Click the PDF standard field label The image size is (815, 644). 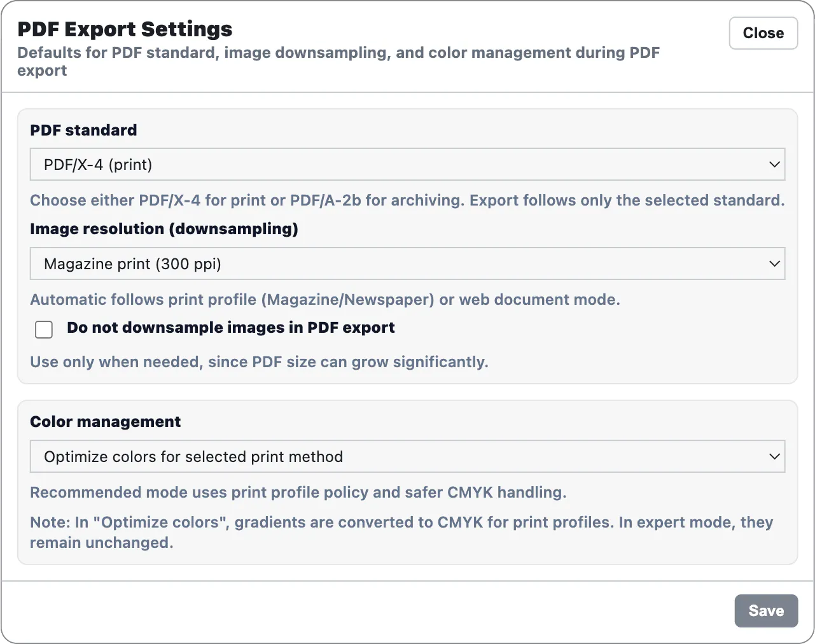coord(83,130)
